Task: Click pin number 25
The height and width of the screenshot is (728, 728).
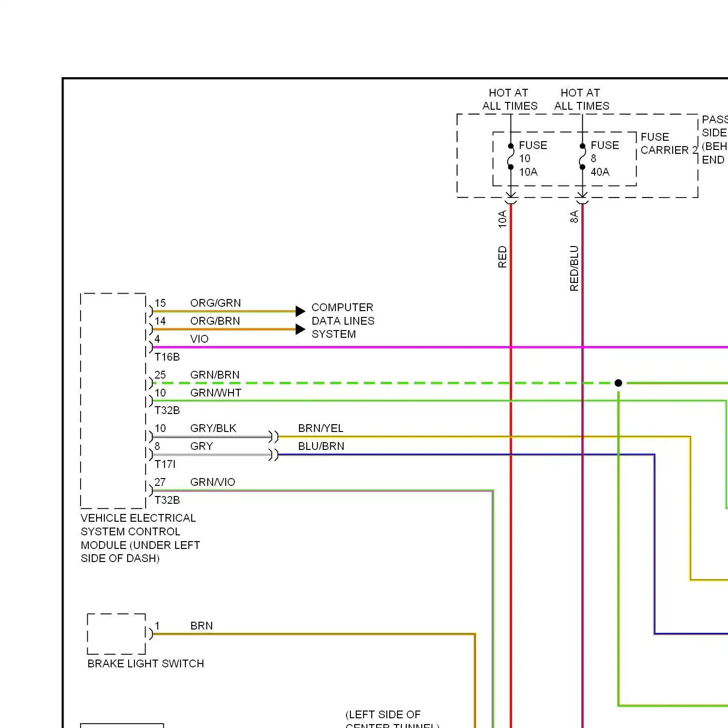Action: (x=160, y=375)
